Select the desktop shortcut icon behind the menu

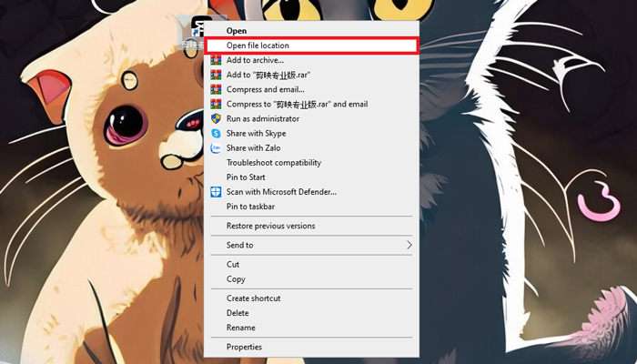191,33
